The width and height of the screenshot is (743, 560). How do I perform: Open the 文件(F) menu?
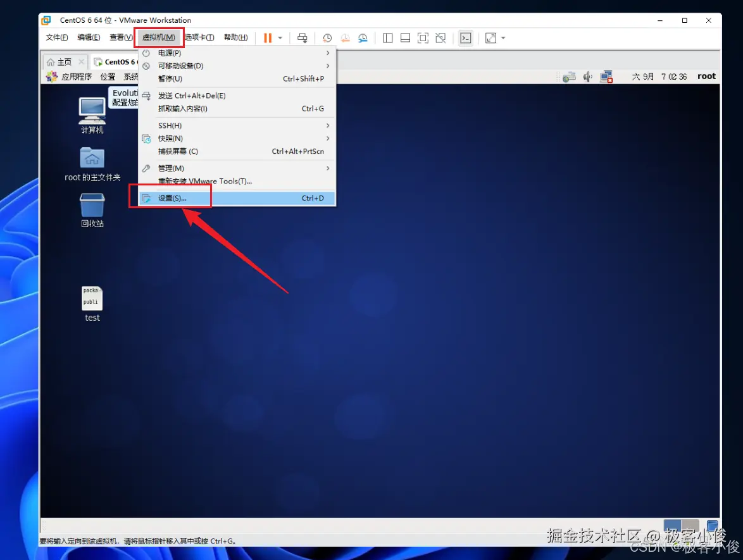(x=56, y=37)
